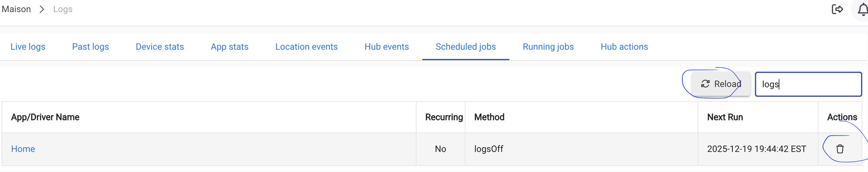
Task: Open the notifications bell
Action: coord(863,10)
